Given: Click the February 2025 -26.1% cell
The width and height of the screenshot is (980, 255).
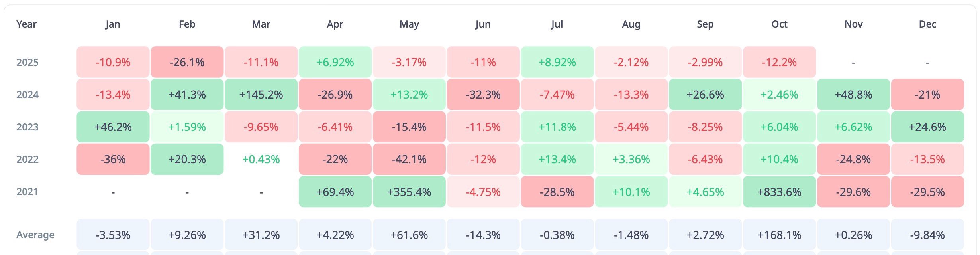Looking at the screenshot, I should click(x=187, y=62).
